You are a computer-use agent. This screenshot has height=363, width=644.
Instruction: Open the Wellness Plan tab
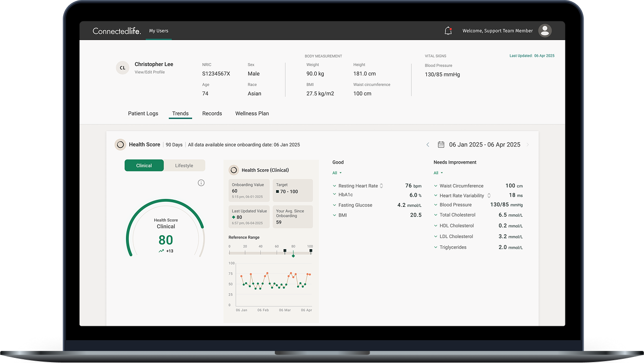252,113
